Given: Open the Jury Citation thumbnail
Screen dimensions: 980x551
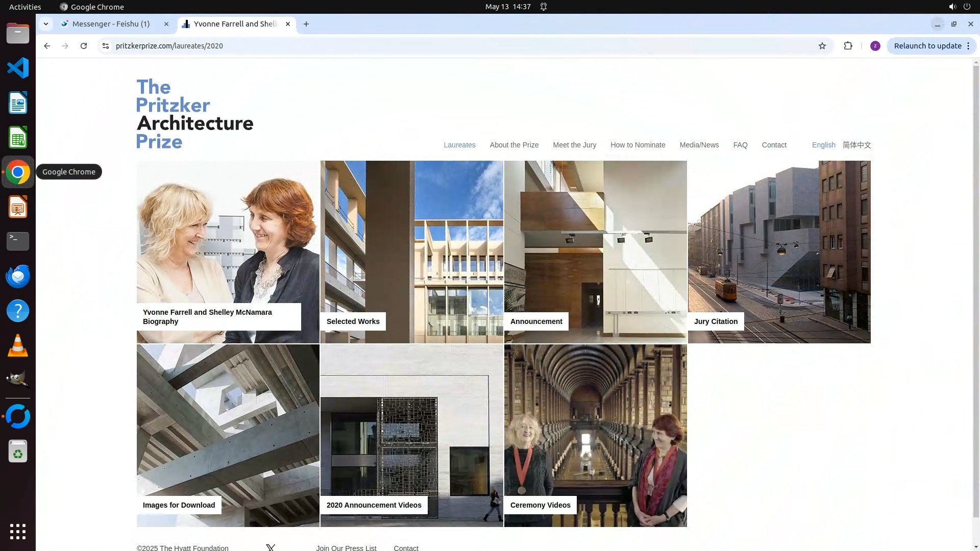Looking at the screenshot, I should pos(779,252).
